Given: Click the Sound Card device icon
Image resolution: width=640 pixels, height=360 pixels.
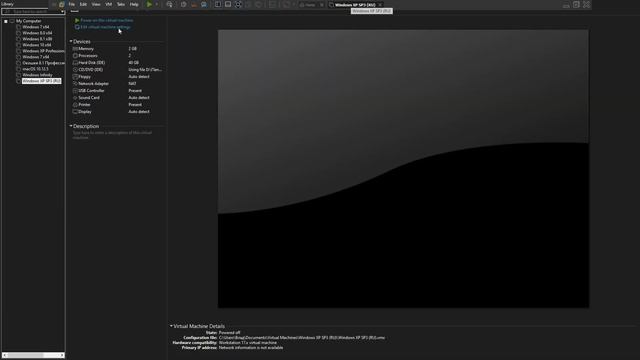Looking at the screenshot, I should click(x=75, y=98).
